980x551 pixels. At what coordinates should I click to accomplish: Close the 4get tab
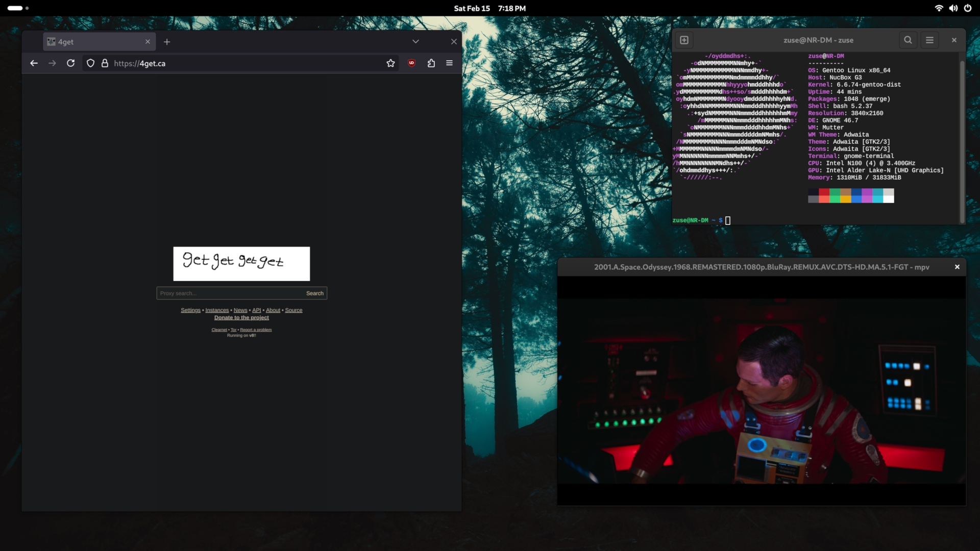148,42
